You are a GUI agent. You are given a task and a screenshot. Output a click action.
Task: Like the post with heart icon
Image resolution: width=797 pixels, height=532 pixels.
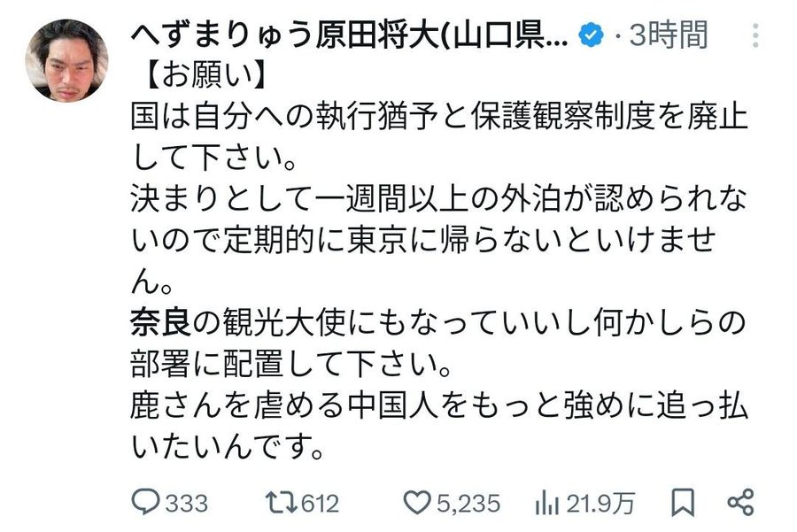tap(416, 503)
